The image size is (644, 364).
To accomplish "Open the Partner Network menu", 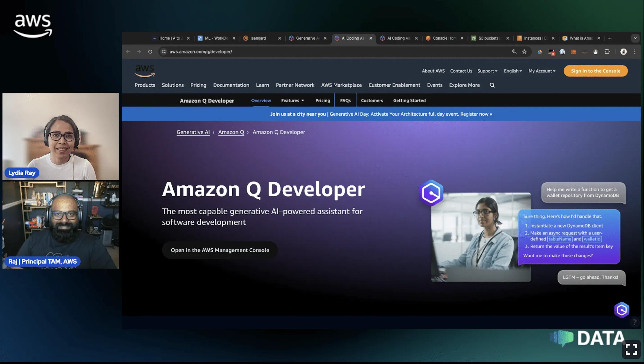I will point(295,85).
